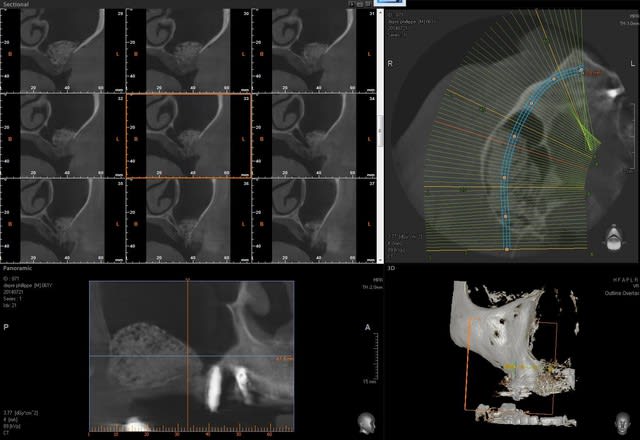Select sectional slice number 37
Viewport: 640px width, 440px height.
point(314,220)
